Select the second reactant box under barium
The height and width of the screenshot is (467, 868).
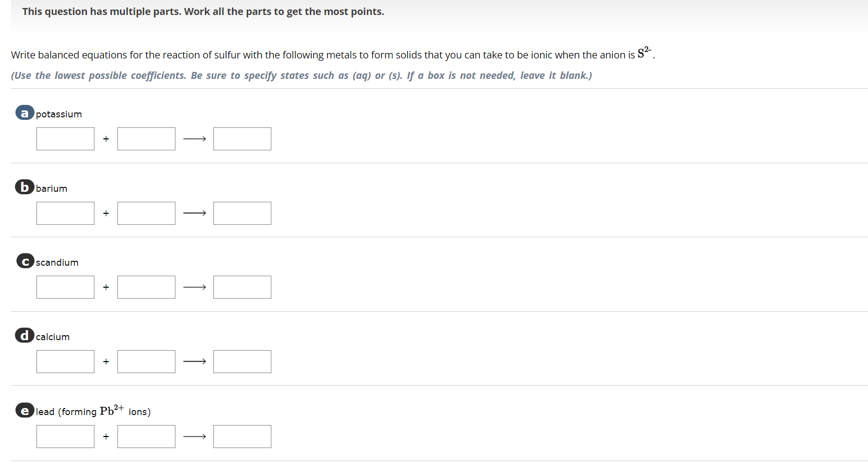point(146,213)
